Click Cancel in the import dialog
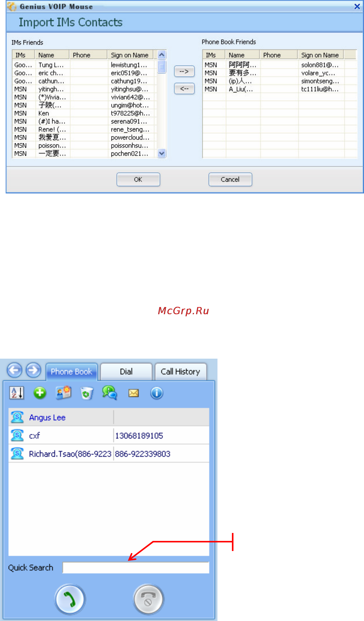Viewport: 364px width, 621px height. click(230, 179)
